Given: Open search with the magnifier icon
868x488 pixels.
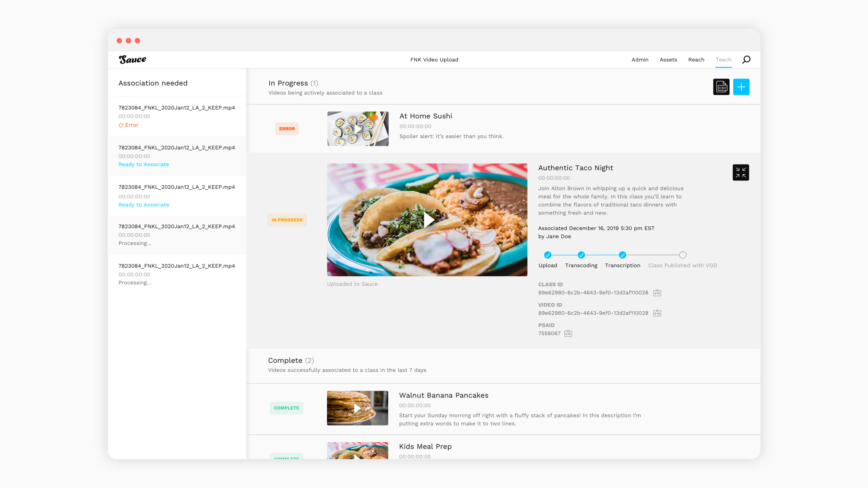Looking at the screenshot, I should [746, 60].
